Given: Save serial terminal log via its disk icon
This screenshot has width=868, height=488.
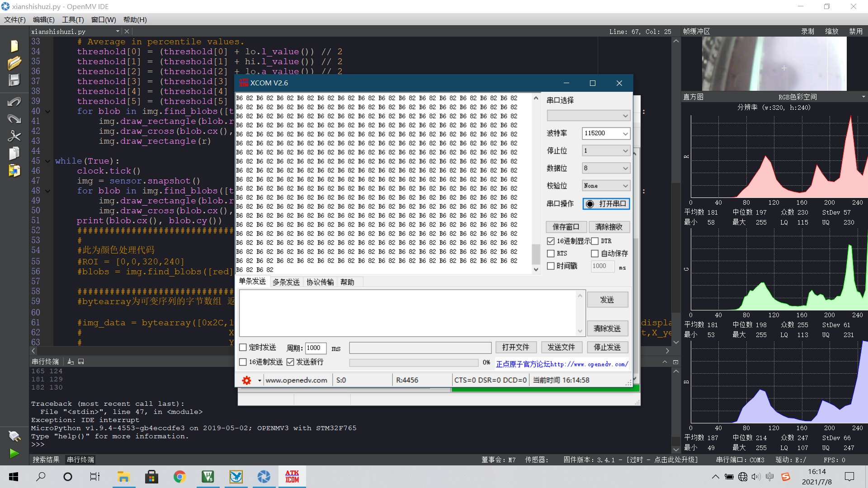Looking at the screenshot, I should pyautogui.click(x=81, y=361).
